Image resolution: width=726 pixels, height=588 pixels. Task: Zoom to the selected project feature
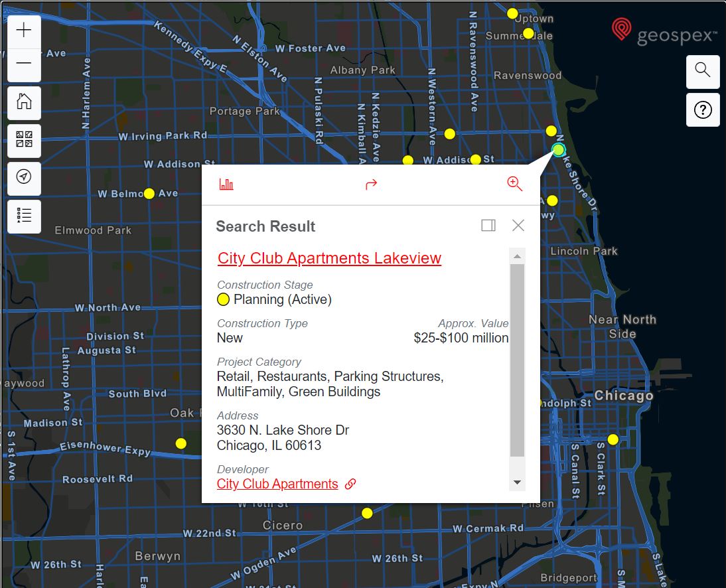[514, 184]
